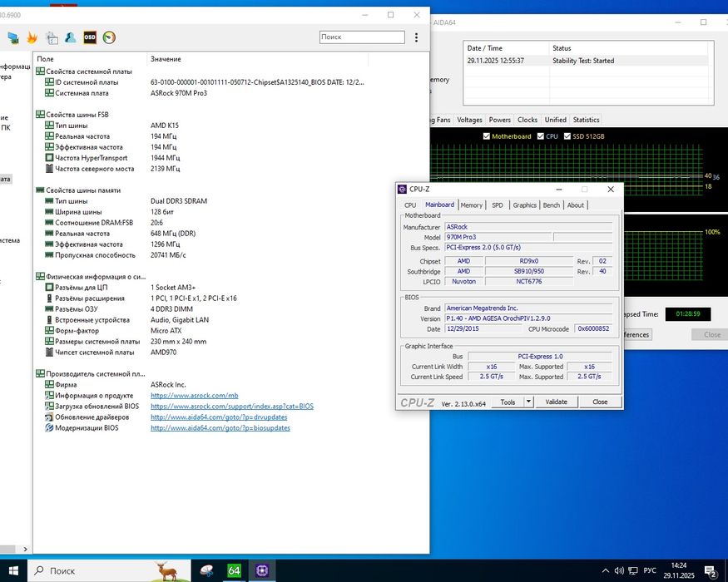Click the CPU-Z logo in title bar
Image resolution: width=728 pixels, height=582 pixels.
click(402, 190)
